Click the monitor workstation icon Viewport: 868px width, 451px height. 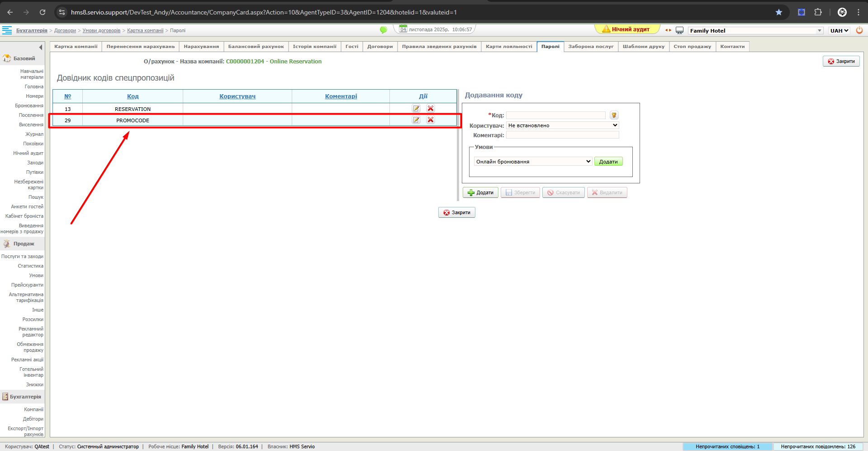tap(679, 30)
